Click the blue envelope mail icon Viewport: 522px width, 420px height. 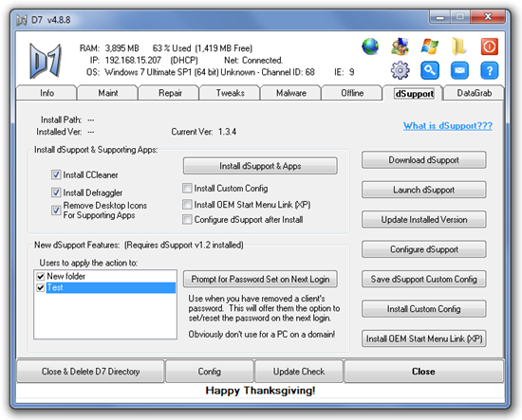pos(459,70)
